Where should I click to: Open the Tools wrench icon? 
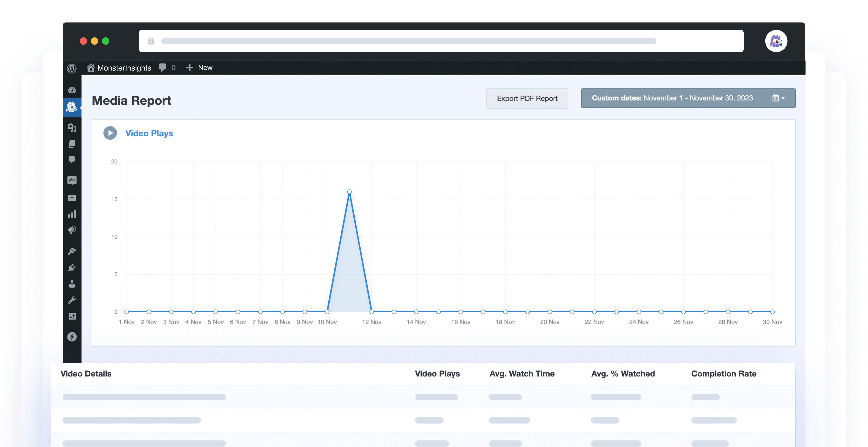72,300
